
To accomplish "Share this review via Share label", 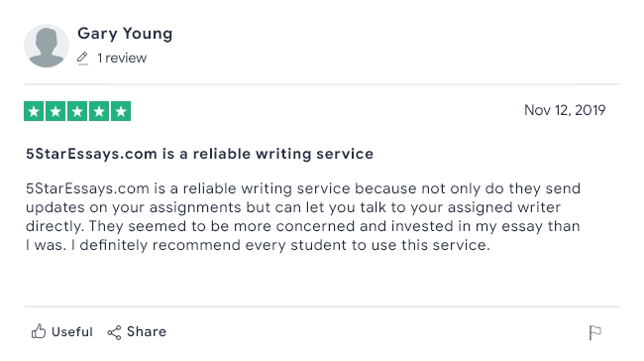I will [147, 331].
